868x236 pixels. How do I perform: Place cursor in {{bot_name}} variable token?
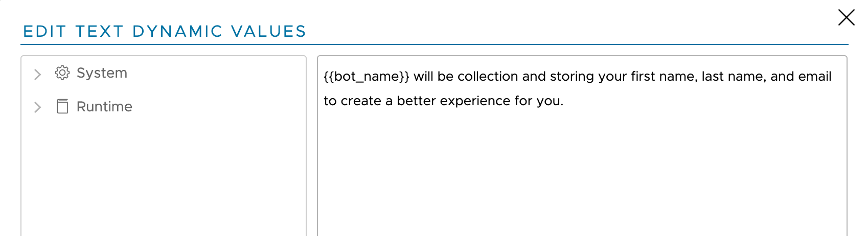(x=366, y=77)
